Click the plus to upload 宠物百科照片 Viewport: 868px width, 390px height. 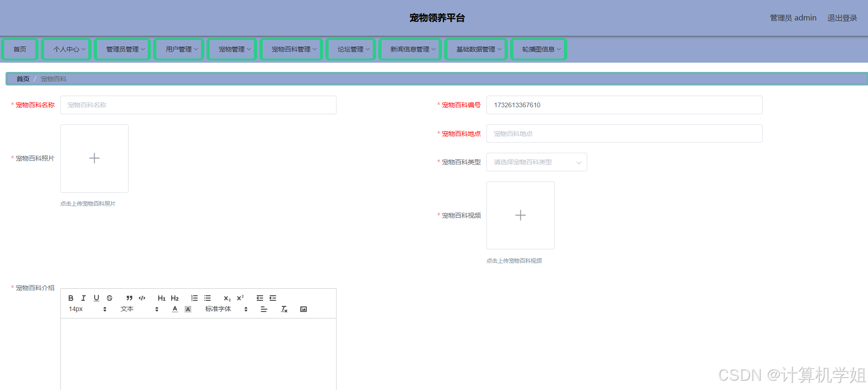[x=94, y=158]
